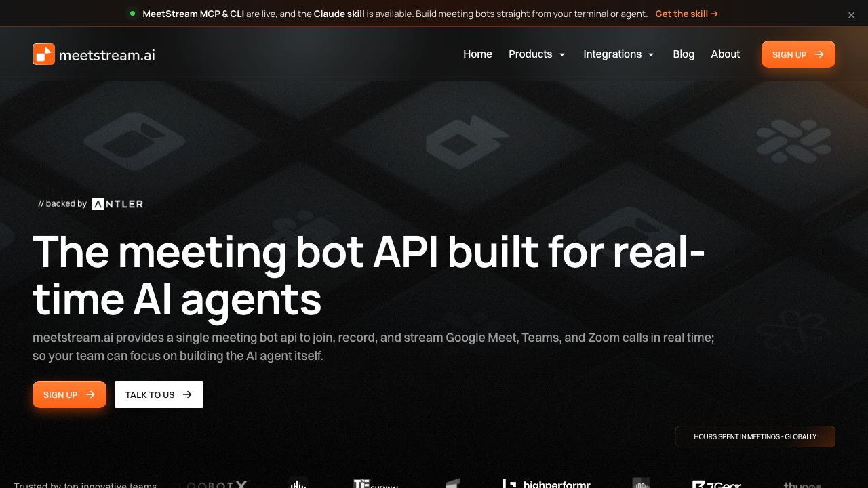
Task: Click the SIGN UP button in the header
Action: click(798, 54)
